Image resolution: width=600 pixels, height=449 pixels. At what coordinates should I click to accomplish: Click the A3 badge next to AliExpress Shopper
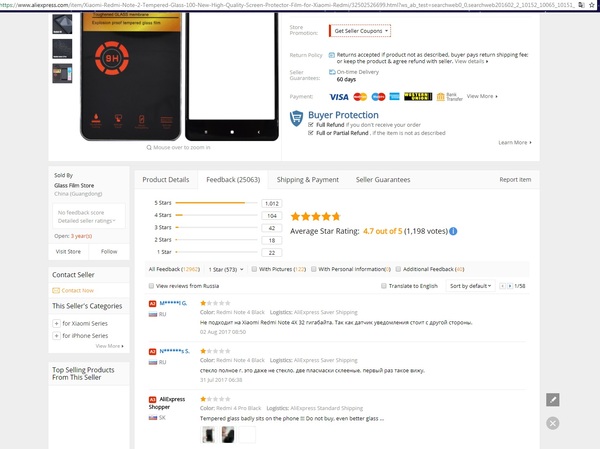click(152, 399)
